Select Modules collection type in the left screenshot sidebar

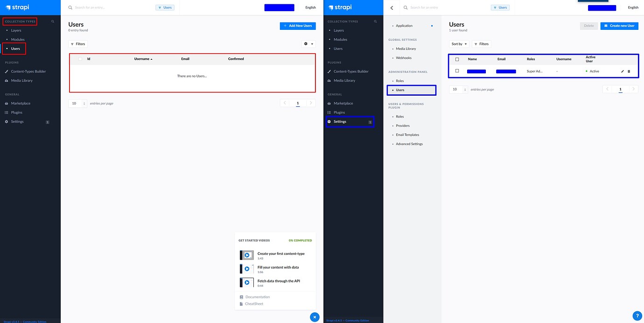coord(18,40)
